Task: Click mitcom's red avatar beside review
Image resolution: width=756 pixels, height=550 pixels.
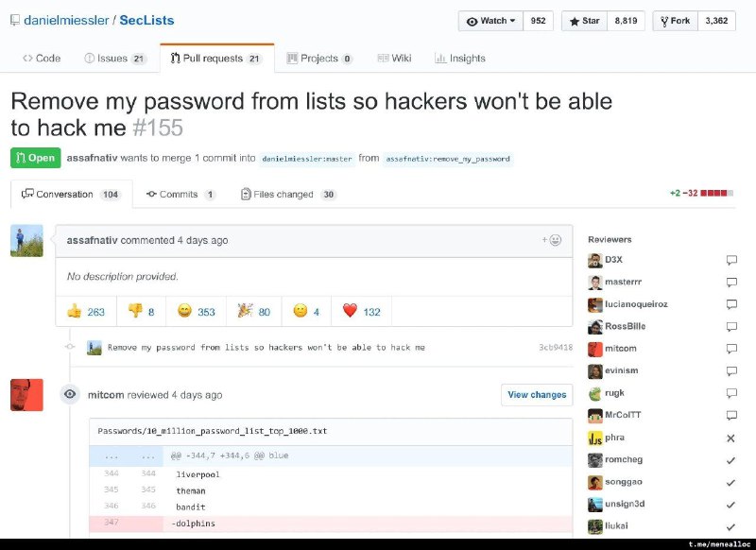Action: point(26,395)
